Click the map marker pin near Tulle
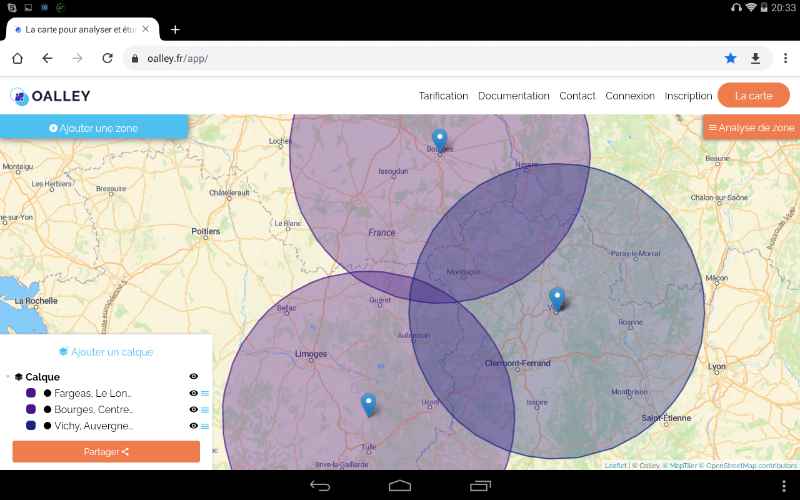 tap(368, 405)
